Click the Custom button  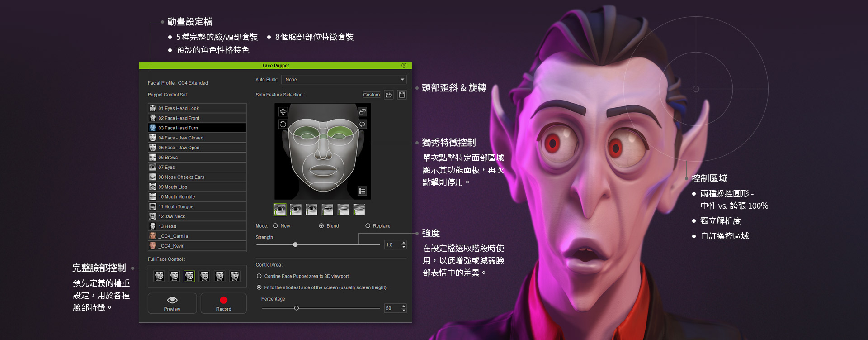(x=371, y=95)
